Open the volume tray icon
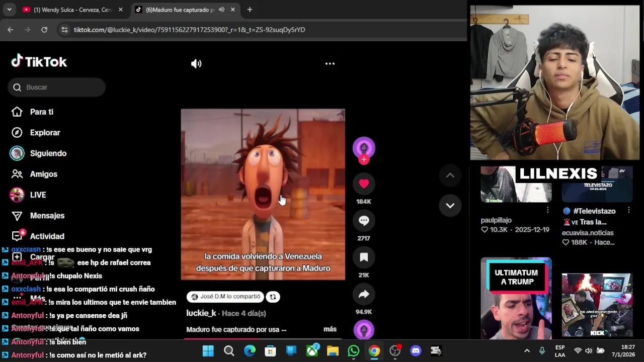644x362 pixels. click(x=589, y=350)
